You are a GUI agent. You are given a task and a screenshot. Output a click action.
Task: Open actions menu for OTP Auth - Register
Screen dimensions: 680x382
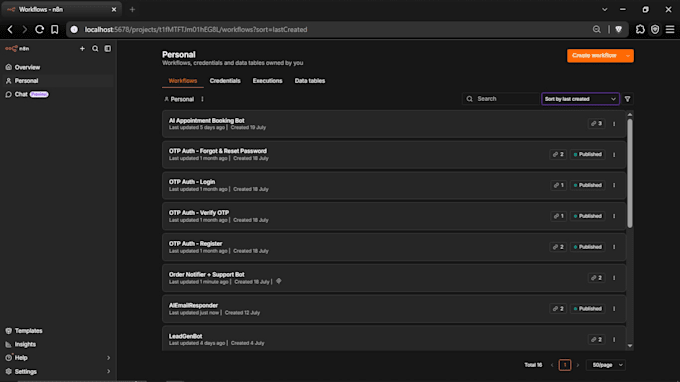click(x=614, y=247)
